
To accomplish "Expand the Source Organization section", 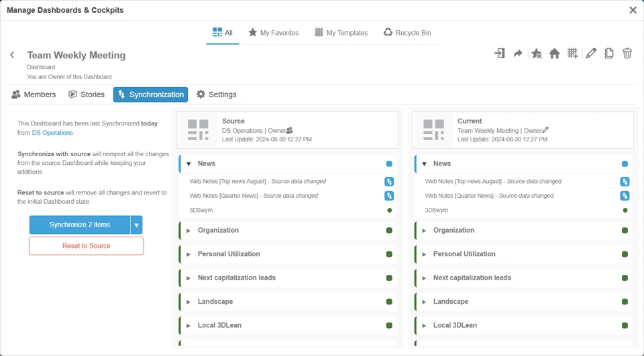I will (x=189, y=231).
